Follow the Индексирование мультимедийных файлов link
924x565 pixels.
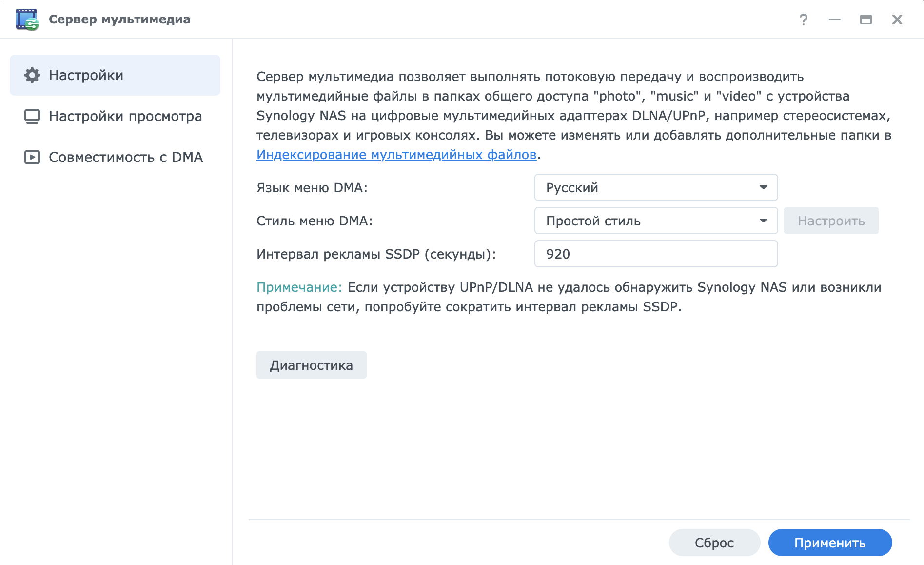396,155
